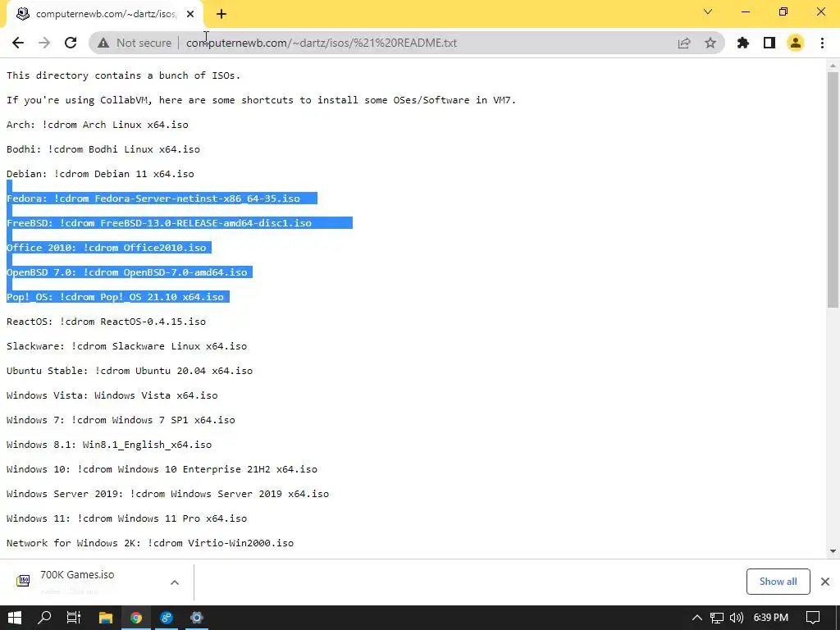The image size is (840, 630).
Task: Open the Not secure site warning
Action: coord(135,43)
